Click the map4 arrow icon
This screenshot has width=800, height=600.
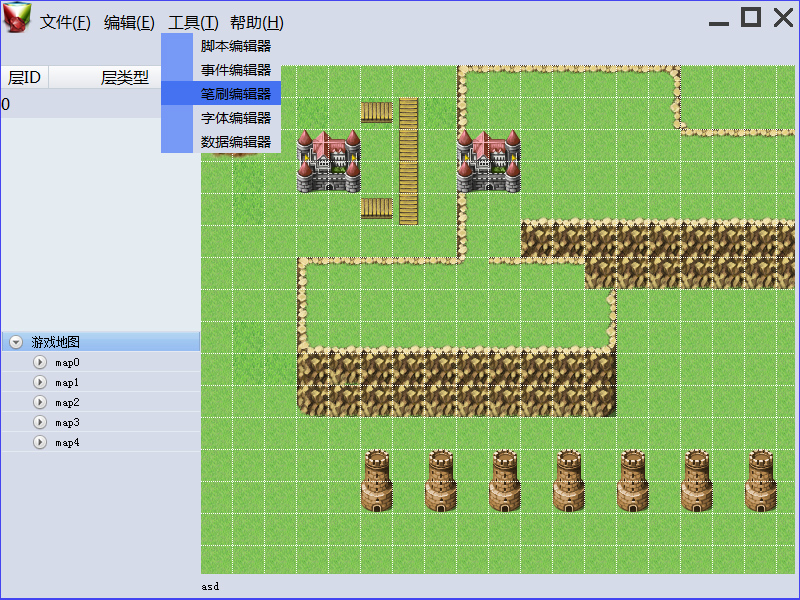[40, 442]
